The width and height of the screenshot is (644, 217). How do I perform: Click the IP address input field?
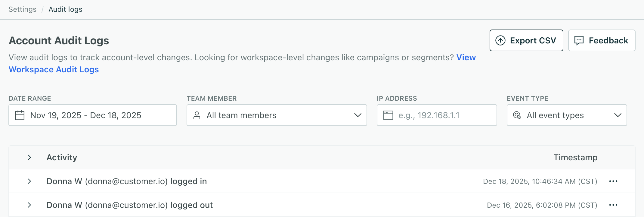436,115
